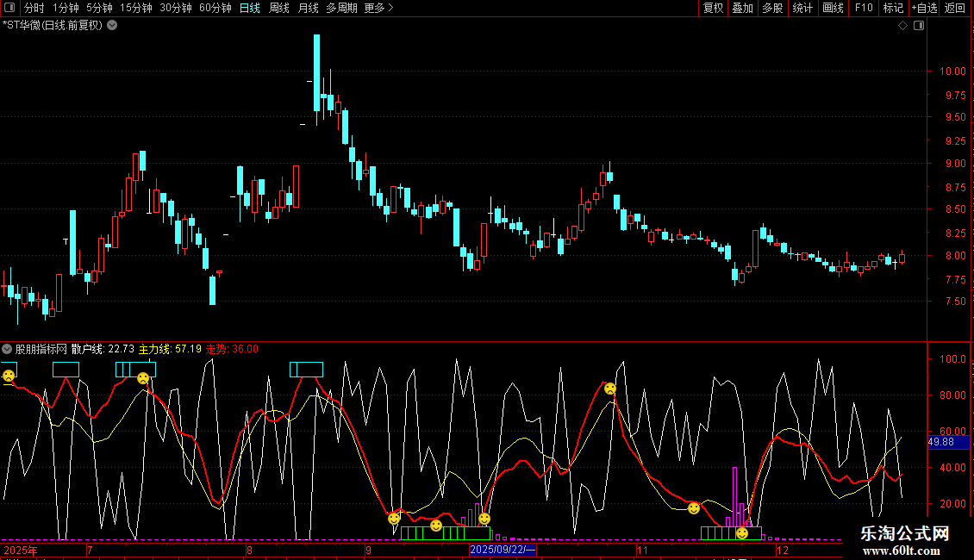Screen dimensions: 974x560
Task: Click the smiley inside the second green box group
Action: click(742, 532)
